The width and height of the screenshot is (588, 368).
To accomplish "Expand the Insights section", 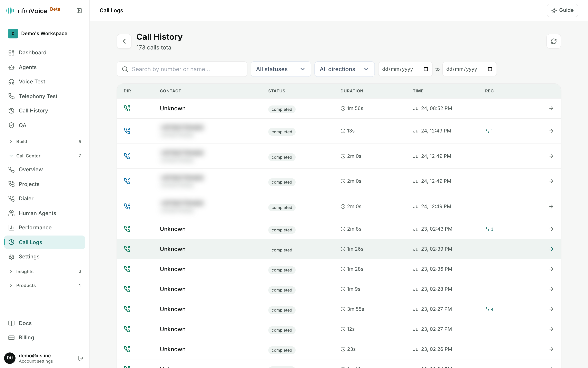I will pyautogui.click(x=45, y=271).
